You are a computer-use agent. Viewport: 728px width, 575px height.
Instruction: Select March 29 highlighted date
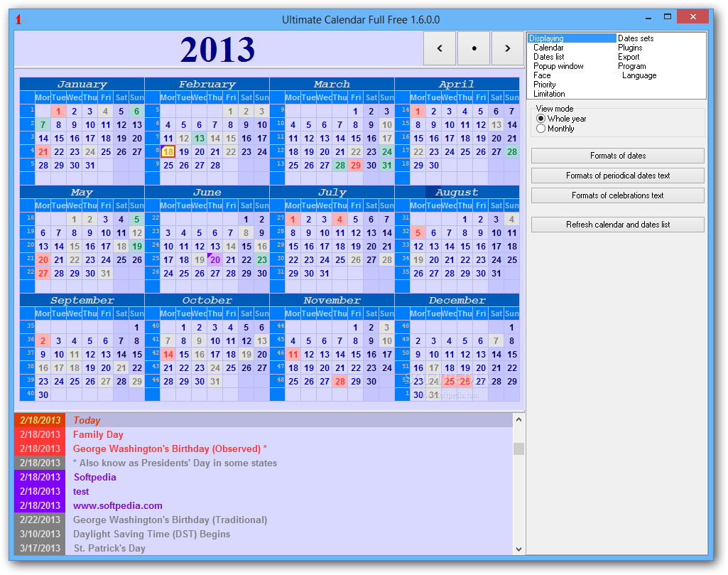pyautogui.click(x=356, y=166)
